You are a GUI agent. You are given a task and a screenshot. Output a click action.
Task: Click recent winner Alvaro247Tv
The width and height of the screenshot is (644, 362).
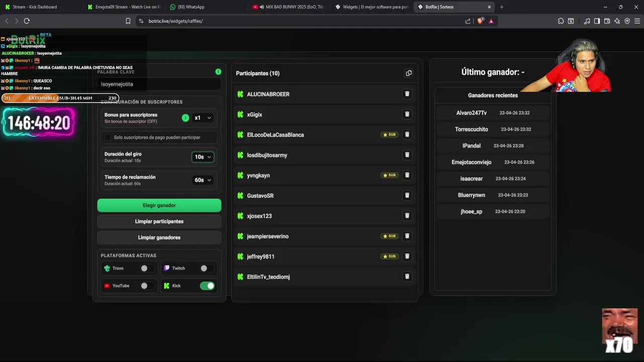[x=471, y=113]
